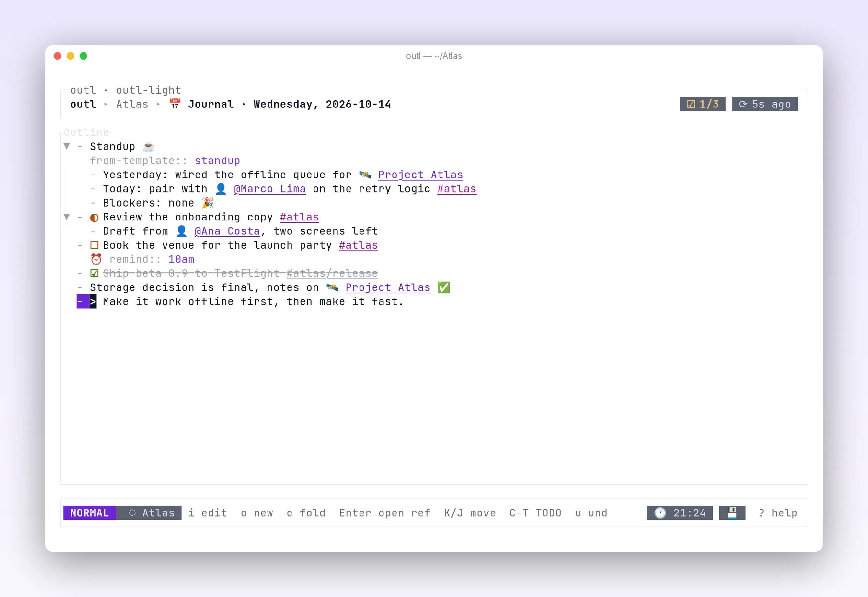868x597 pixels.
Task: Click the i edit hint
Action: tap(208, 513)
